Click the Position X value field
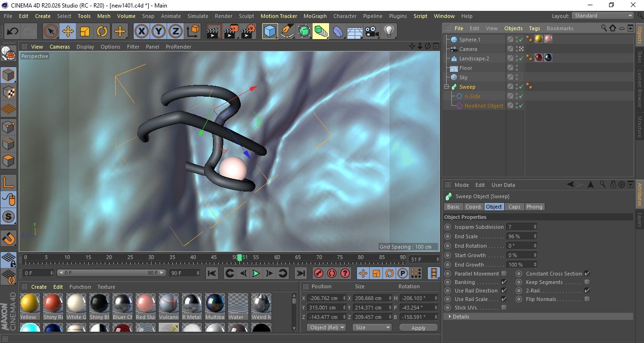Viewport: 644px width, 343px height. 326,298
